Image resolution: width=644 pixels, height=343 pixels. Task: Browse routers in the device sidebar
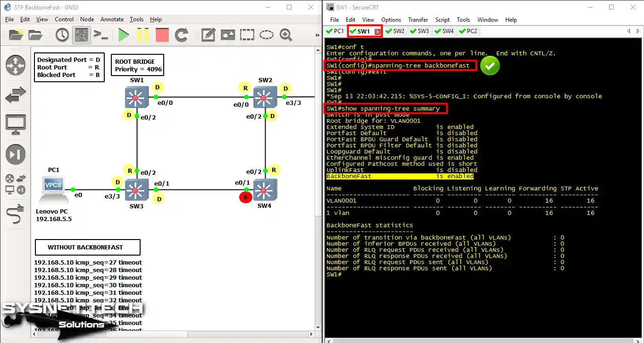point(16,65)
